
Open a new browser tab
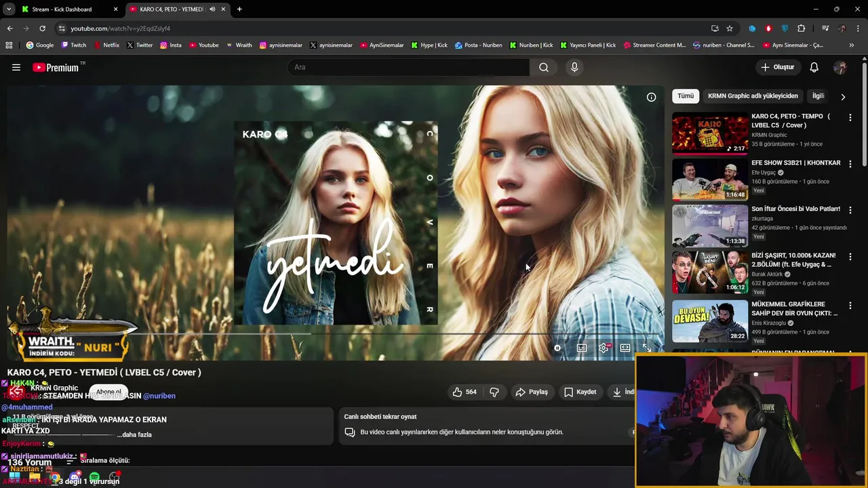[239, 9]
